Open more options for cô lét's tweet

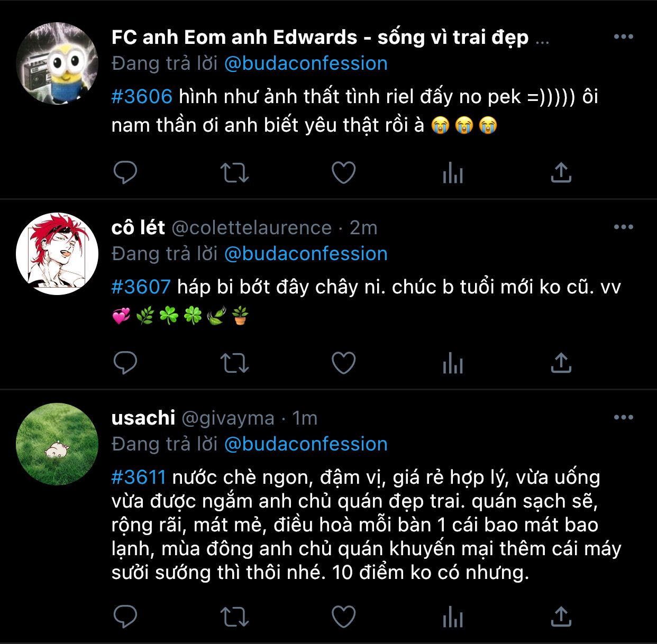pyautogui.click(x=624, y=227)
